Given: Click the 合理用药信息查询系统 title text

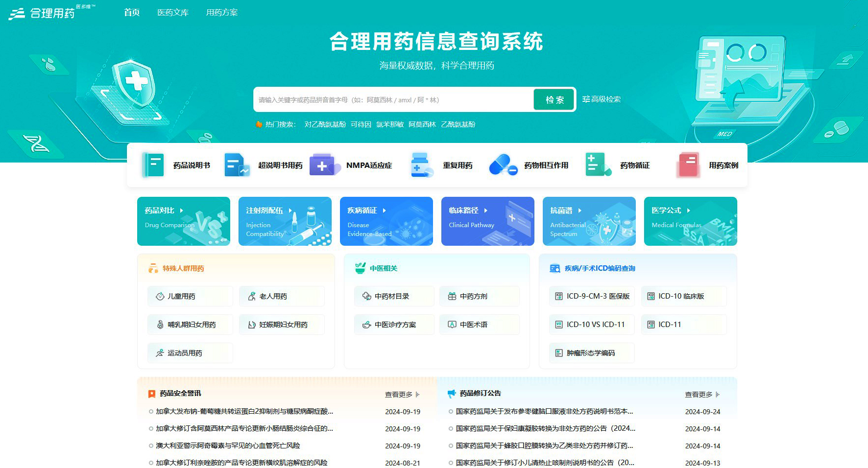Looking at the screenshot, I should (436, 42).
